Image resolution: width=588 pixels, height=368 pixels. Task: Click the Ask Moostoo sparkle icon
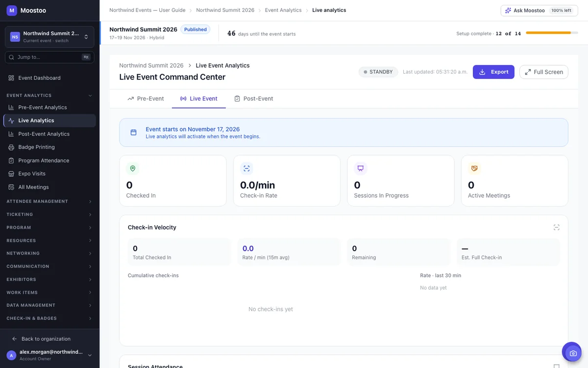click(x=508, y=10)
